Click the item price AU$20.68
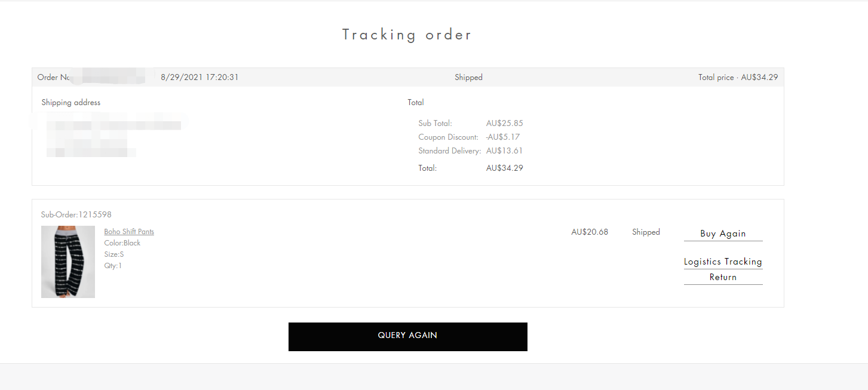The width and height of the screenshot is (868, 390). pyautogui.click(x=590, y=232)
